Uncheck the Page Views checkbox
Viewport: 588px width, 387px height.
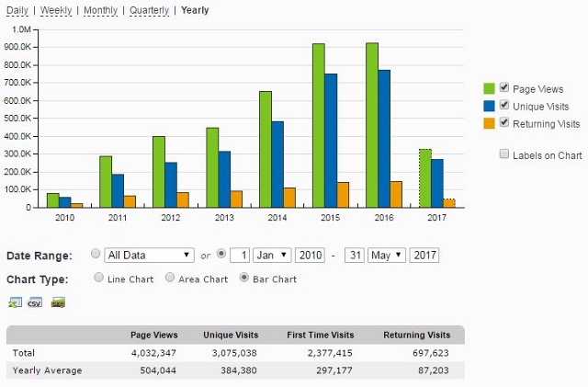504,88
